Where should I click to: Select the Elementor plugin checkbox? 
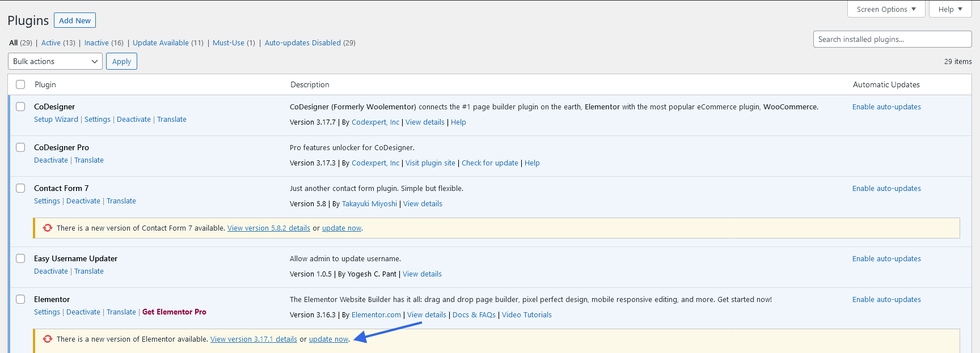click(x=20, y=299)
